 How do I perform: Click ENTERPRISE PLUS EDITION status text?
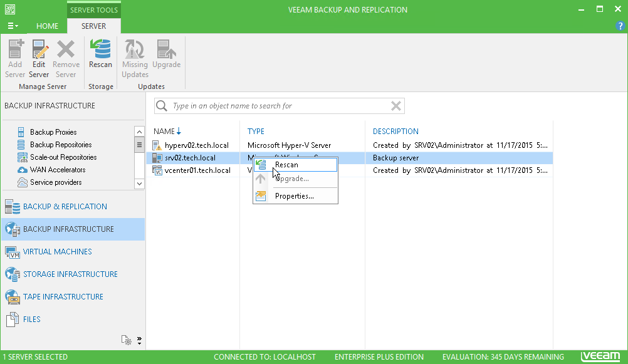[x=379, y=356]
